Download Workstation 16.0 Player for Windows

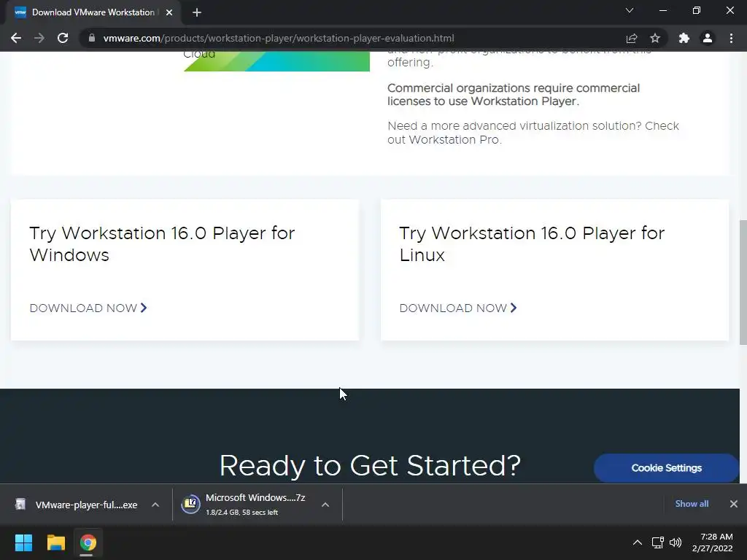coord(88,308)
